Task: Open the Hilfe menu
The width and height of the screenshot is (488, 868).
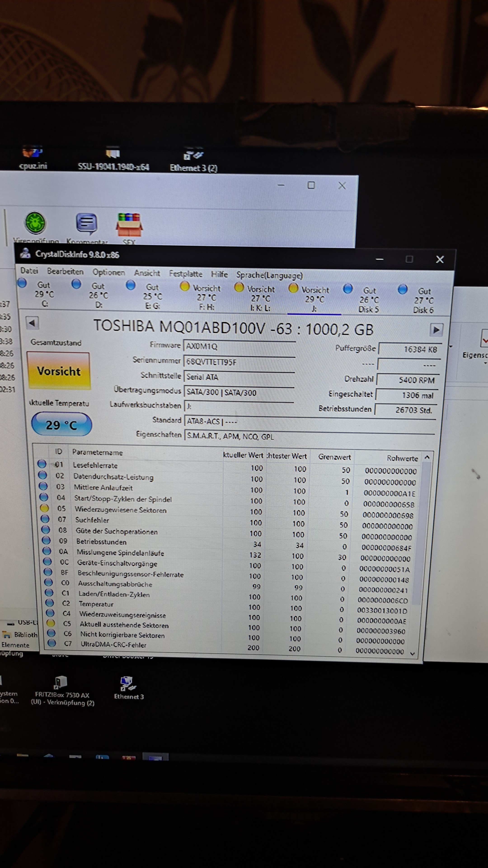Action: [x=219, y=274]
